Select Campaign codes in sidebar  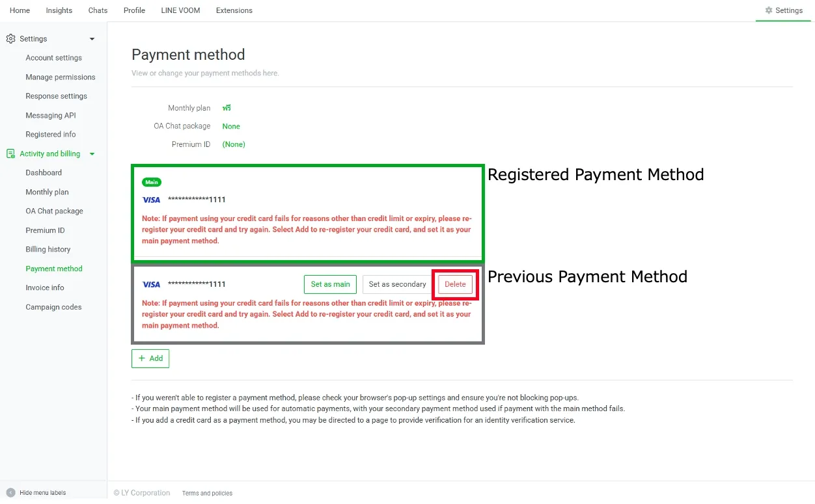tap(53, 307)
